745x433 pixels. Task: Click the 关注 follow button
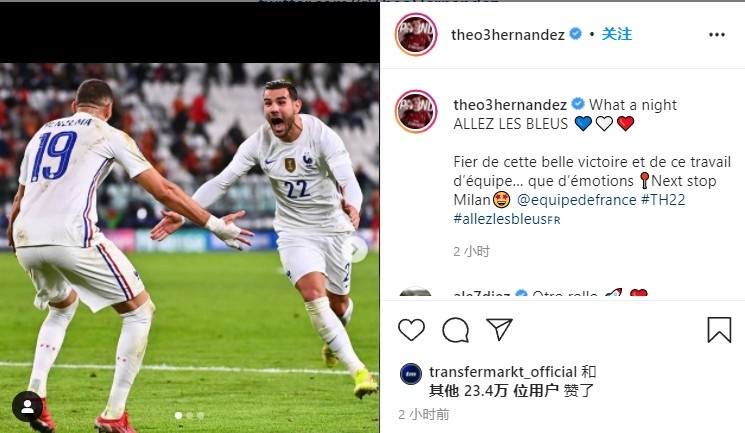point(617,34)
